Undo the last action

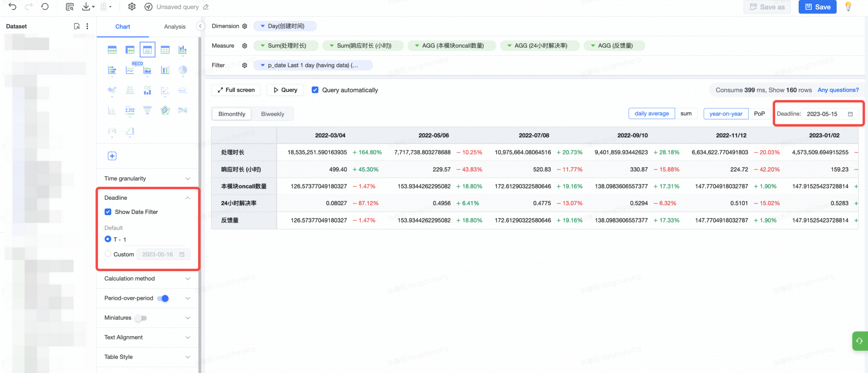pyautogui.click(x=12, y=7)
